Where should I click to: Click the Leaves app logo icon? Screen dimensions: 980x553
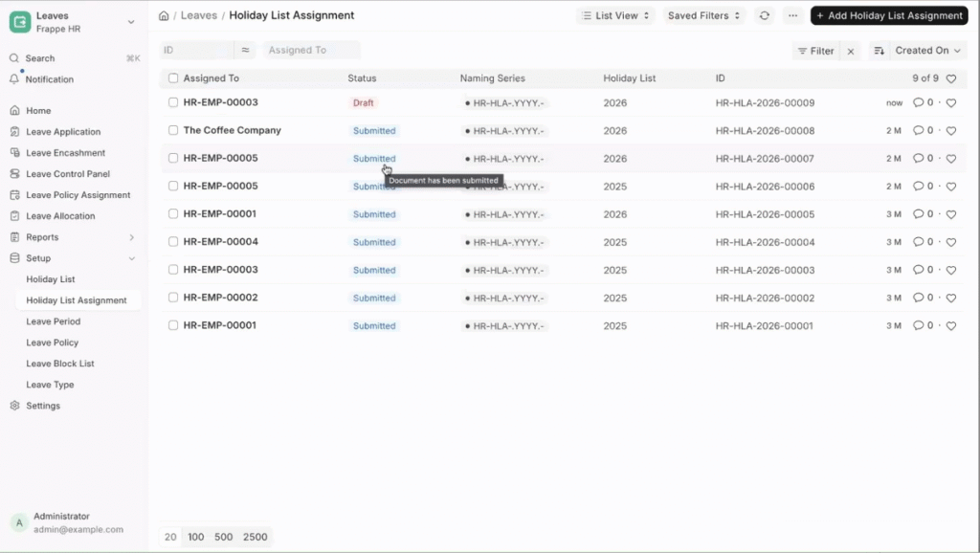[x=19, y=21]
